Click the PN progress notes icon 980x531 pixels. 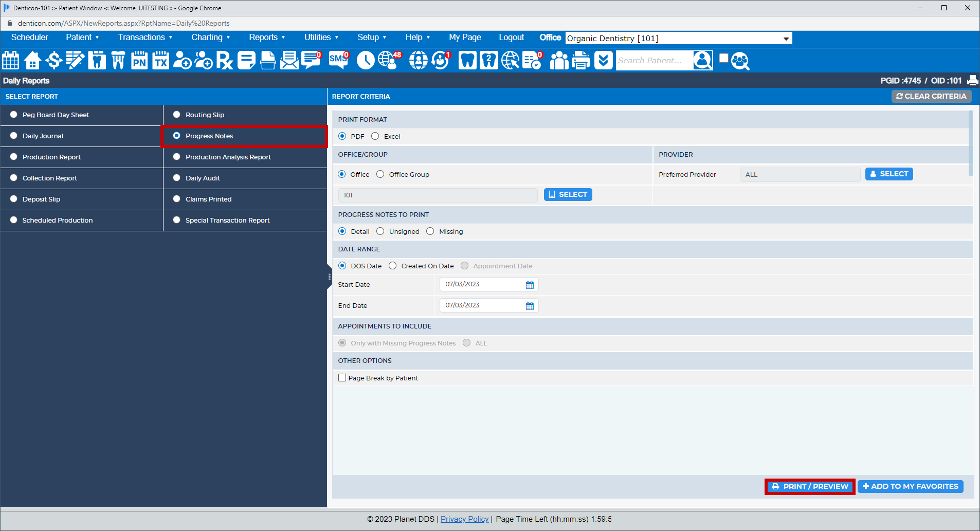(139, 61)
